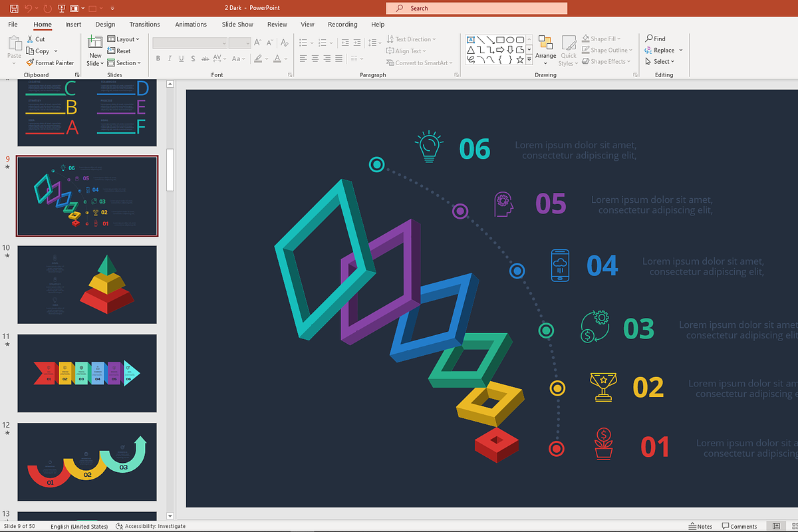Decrease font size
The height and width of the screenshot is (532, 798).
click(269, 43)
